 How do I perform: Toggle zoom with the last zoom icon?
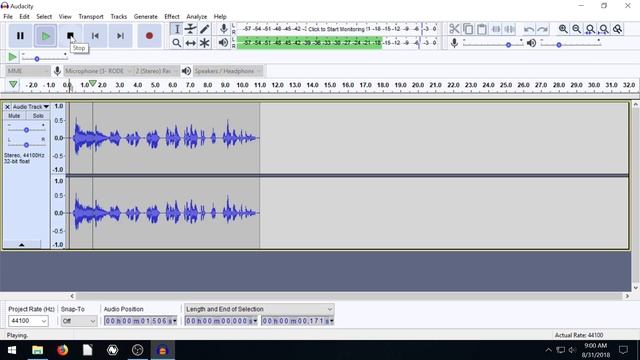coord(618,29)
